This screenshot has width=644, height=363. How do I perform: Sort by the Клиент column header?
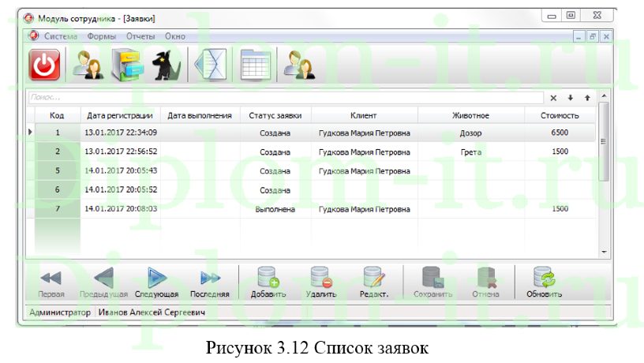[364, 115]
